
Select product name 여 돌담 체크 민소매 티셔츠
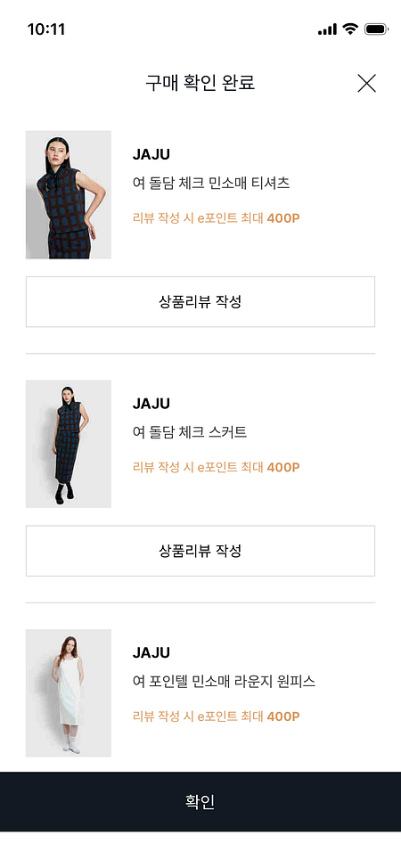click(x=211, y=184)
